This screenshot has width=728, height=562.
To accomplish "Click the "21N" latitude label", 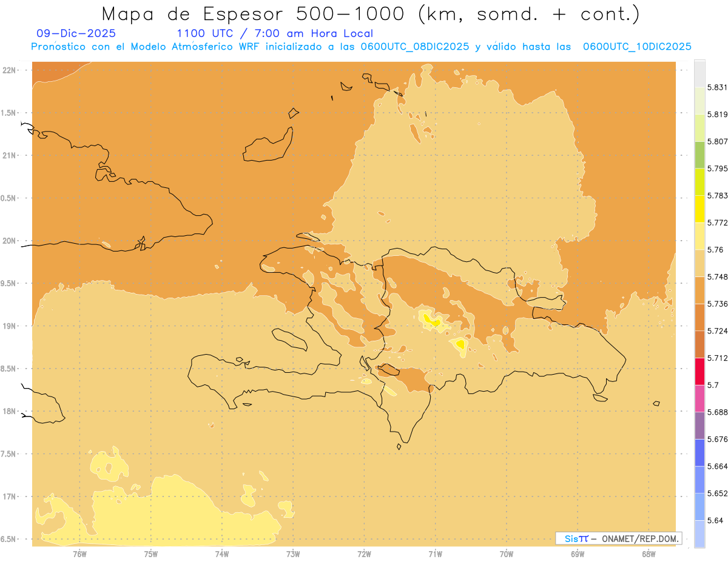I will pyautogui.click(x=10, y=155).
